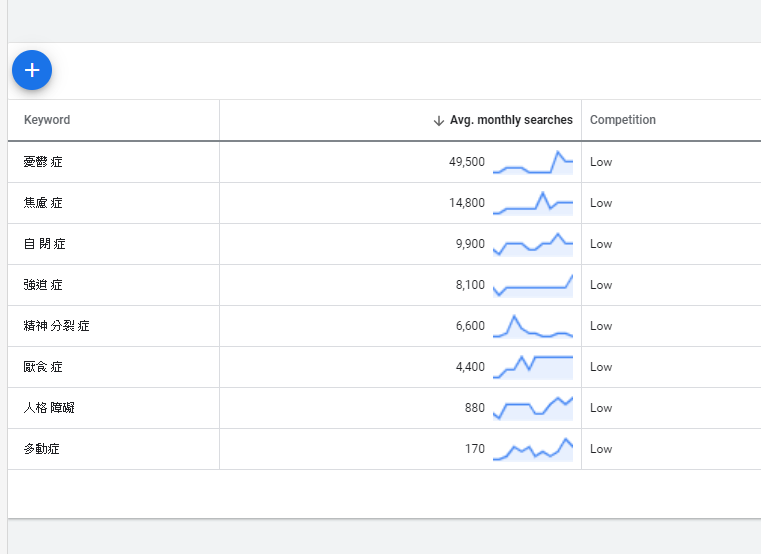Image resolution: width=761 pixels, height=554 pixels.
Task: Sort by the Keyword column header
Action: point(47,120)
